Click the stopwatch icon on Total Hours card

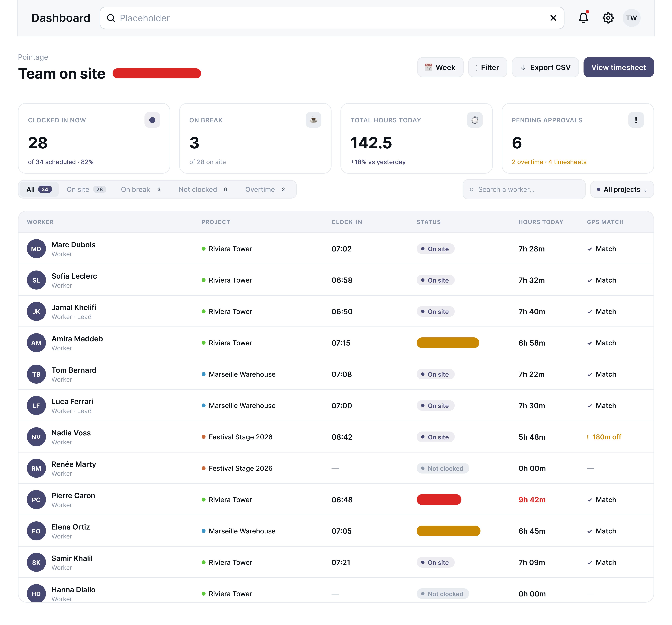475,120
